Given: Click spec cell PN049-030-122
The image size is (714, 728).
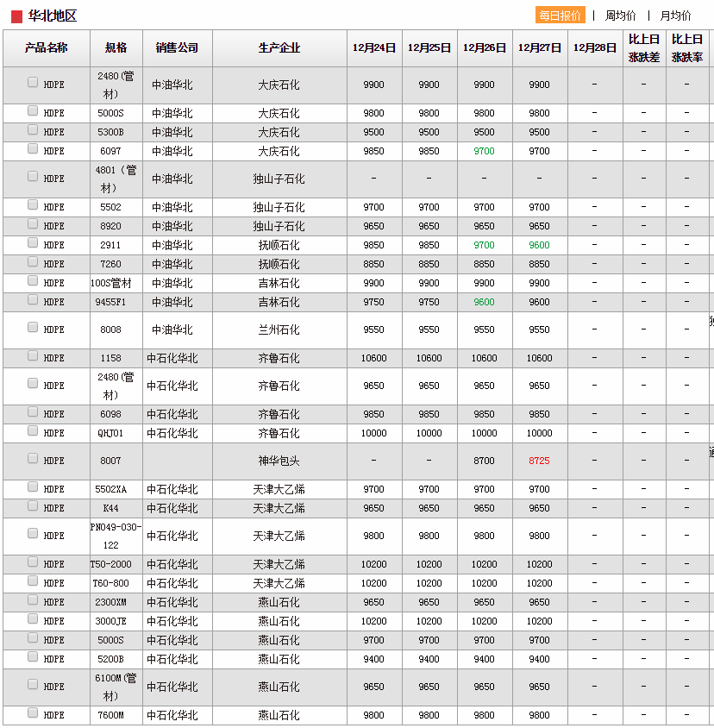Looking at the screenshot, I should tap(116, 537).
